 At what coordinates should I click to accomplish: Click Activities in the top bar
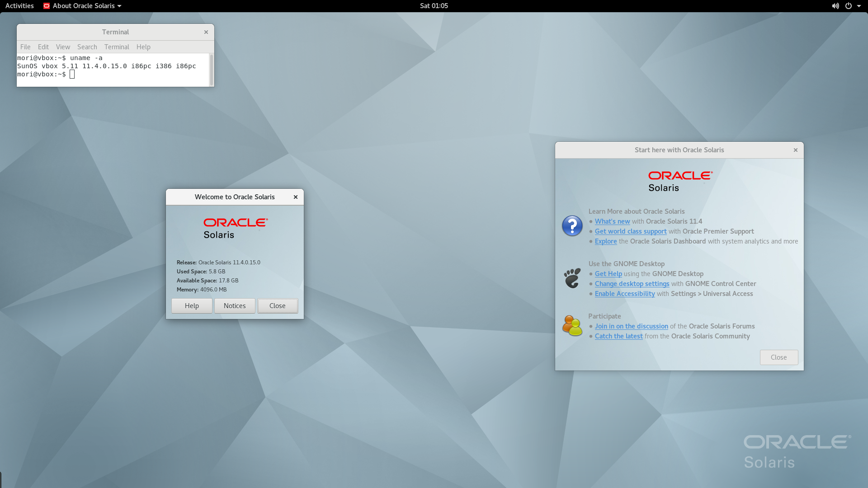(19, 6)
